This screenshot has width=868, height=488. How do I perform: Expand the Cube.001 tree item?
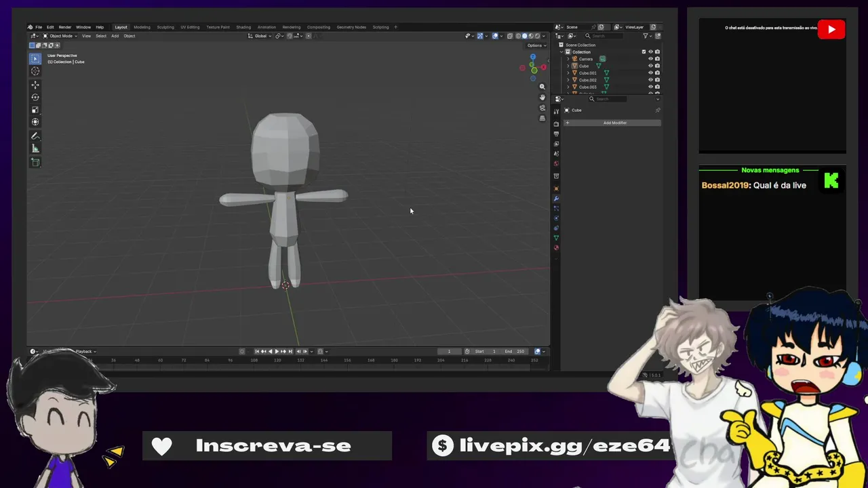coord(568,73)
